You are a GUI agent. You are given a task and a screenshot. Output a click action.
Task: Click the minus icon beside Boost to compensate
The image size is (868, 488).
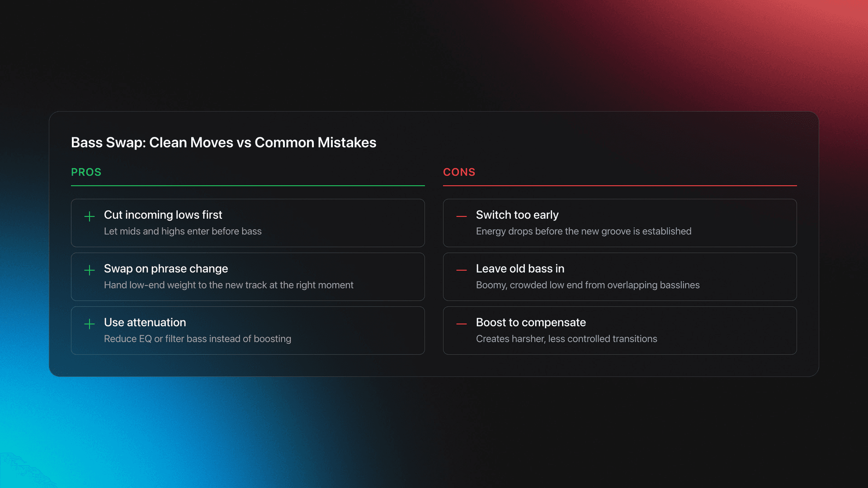pyautogui.click(x=462, y=324)
